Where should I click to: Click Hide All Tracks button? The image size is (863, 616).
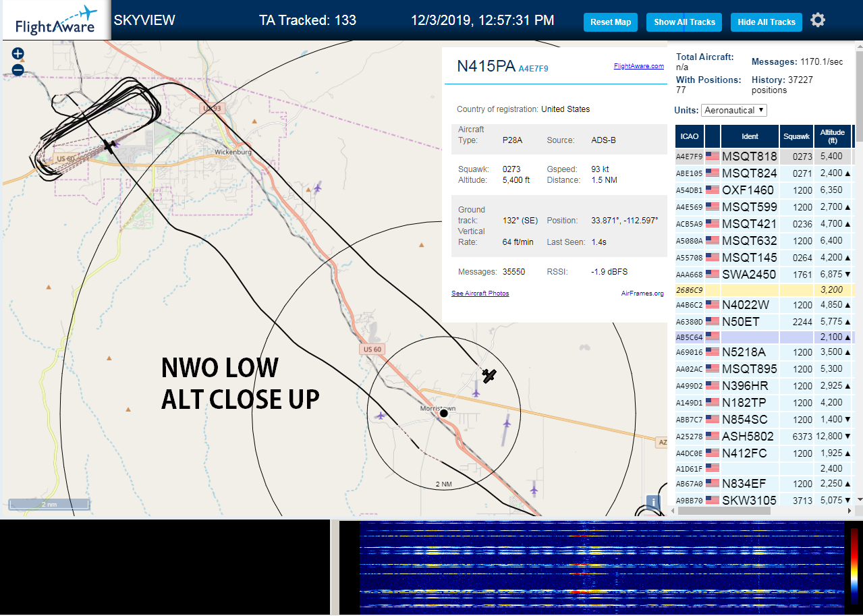click(767, 22)
